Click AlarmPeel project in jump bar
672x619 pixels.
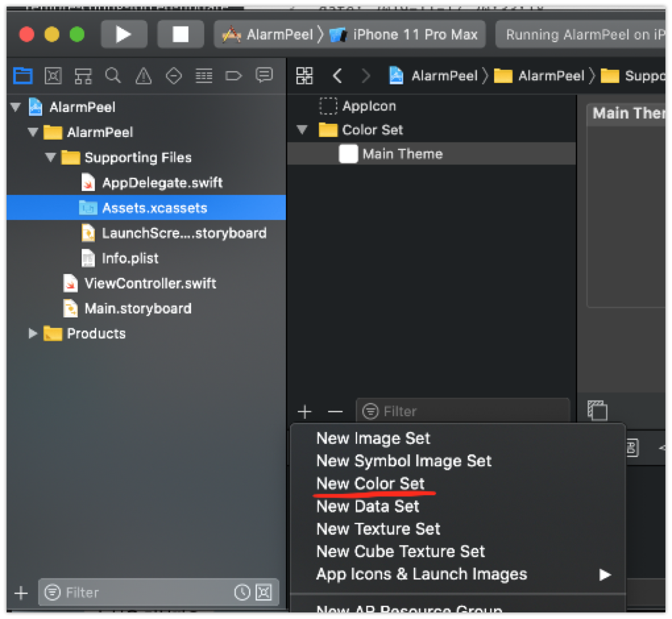434,76
